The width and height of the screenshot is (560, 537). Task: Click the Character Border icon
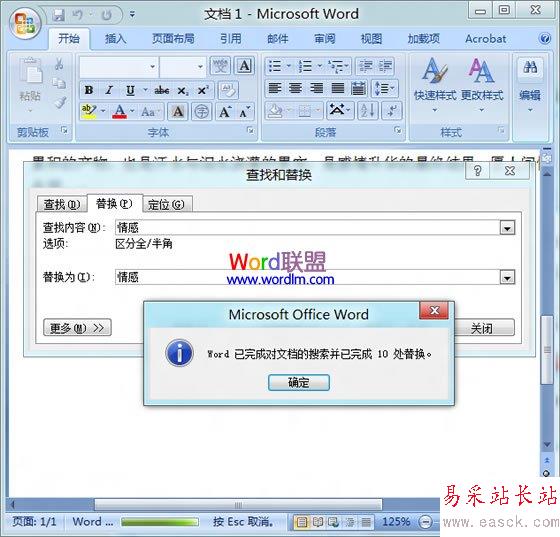(x=244, y=66)
